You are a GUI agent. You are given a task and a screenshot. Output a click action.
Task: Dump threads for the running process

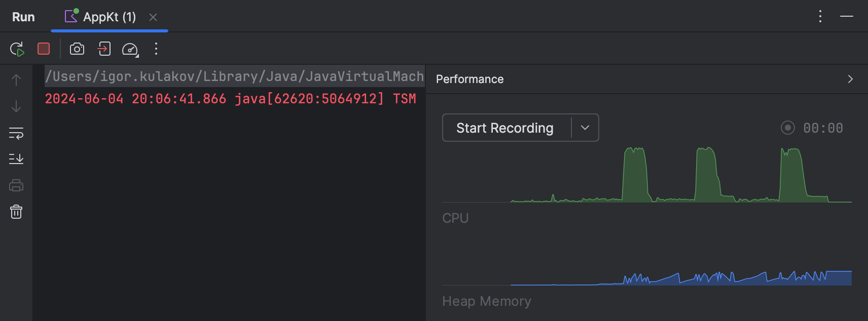tap(104, 49)
